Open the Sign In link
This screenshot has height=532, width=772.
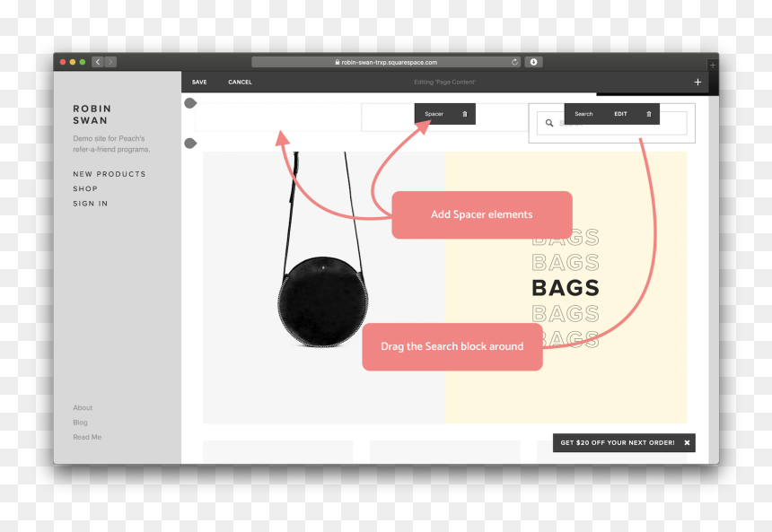pos(90,204)
